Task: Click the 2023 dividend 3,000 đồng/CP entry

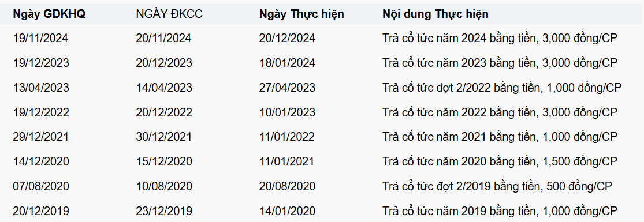Action: tap(500, 63)
